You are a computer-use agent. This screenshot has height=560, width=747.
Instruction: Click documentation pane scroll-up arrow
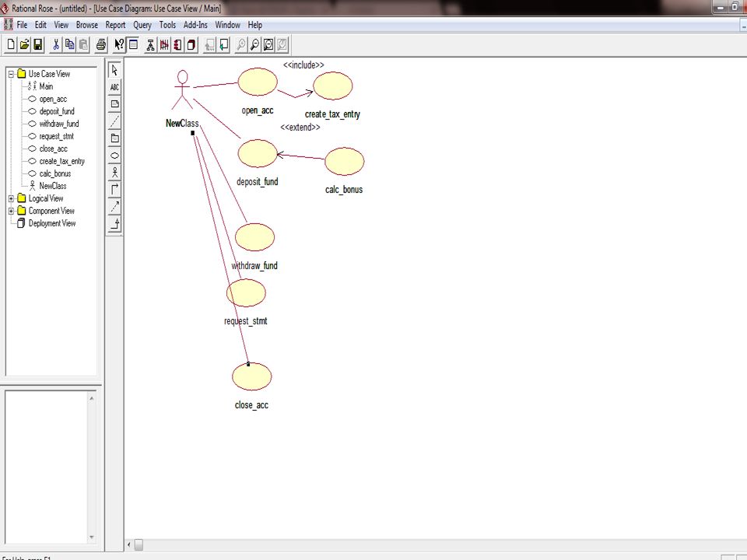click(92, 398)
